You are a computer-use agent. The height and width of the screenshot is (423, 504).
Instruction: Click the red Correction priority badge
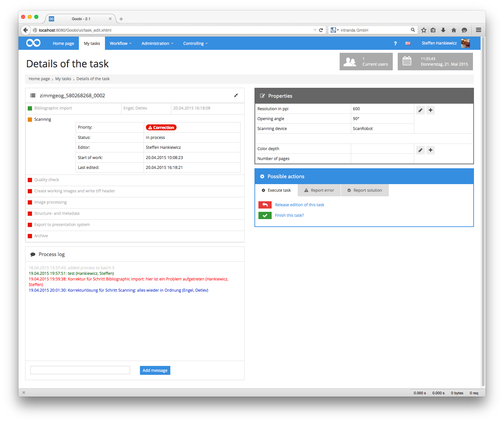(x=161, y=128)
